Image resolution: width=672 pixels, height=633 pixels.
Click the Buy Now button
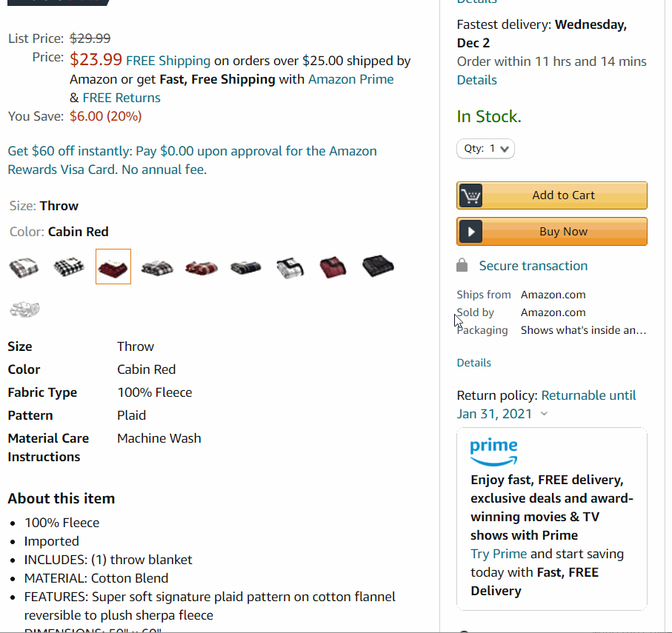[551, 231]
